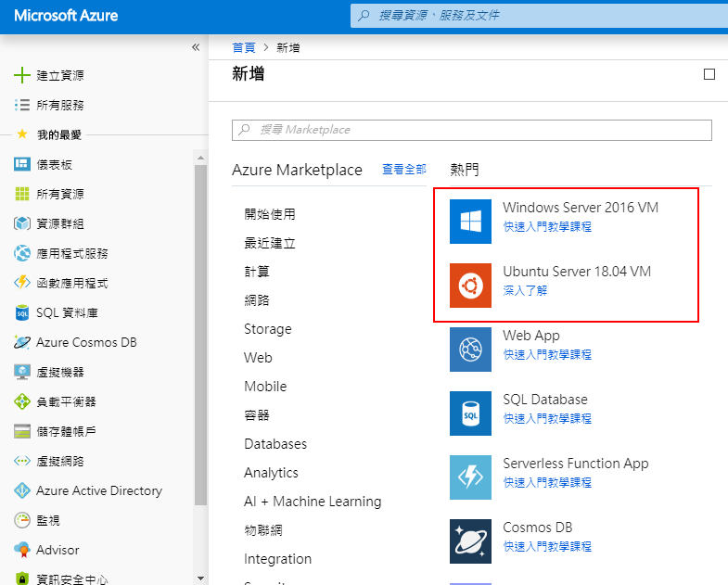Click the Advisor icon in sidebar
The image size is (728, 585).
pos(22,550)
